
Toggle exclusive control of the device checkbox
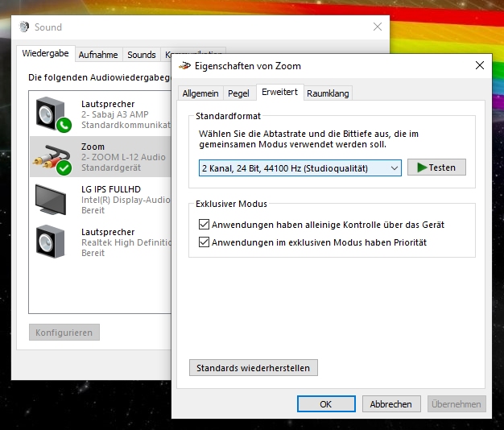204,225
